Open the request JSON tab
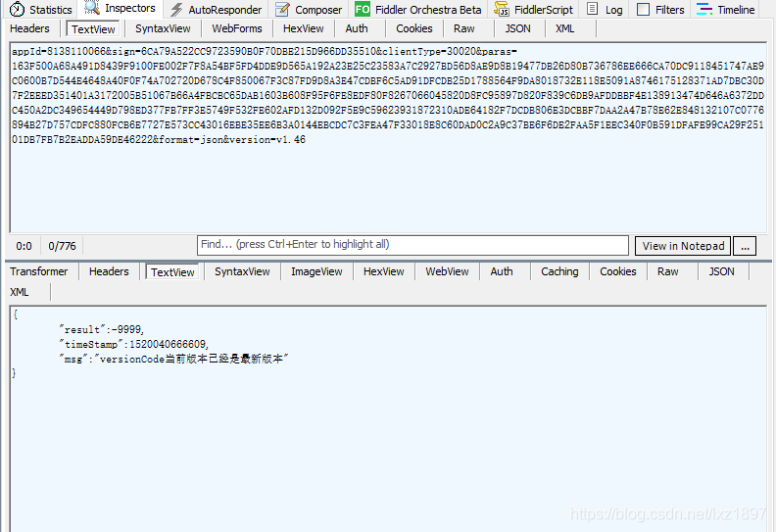Screen dimensions: 776x532 [x=517, y=28]
